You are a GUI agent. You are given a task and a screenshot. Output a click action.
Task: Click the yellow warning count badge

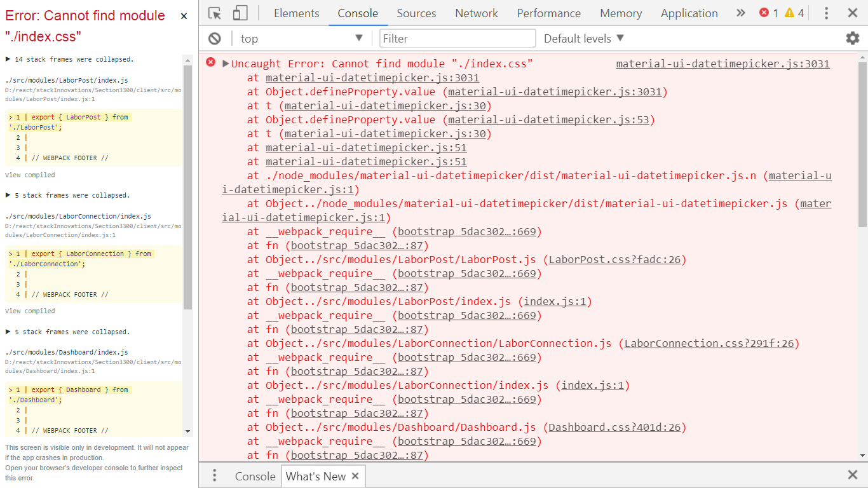(794, 13)
